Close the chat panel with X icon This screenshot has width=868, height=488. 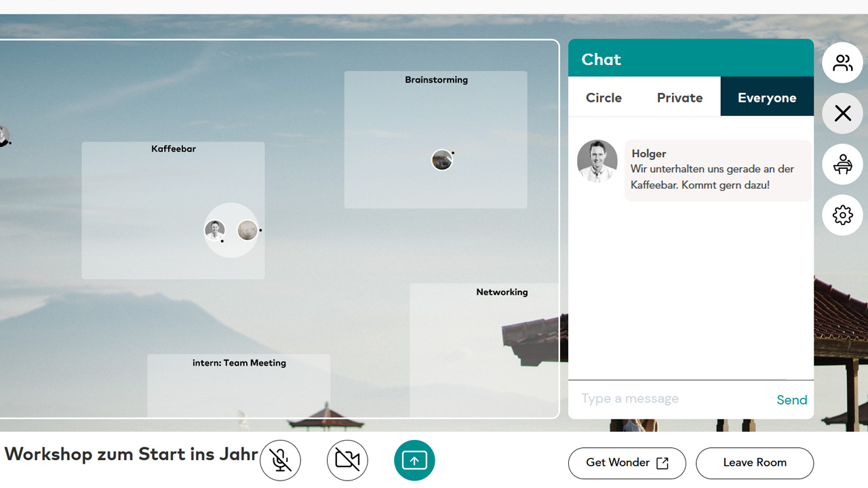point(842,113)
